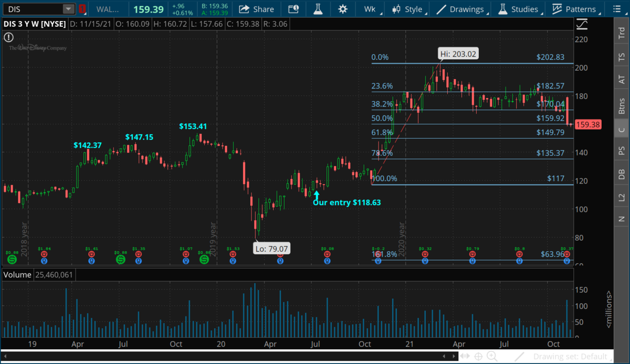
Task: Click the red indicator icon beside the symbol box
Action: tap(82, 9)
